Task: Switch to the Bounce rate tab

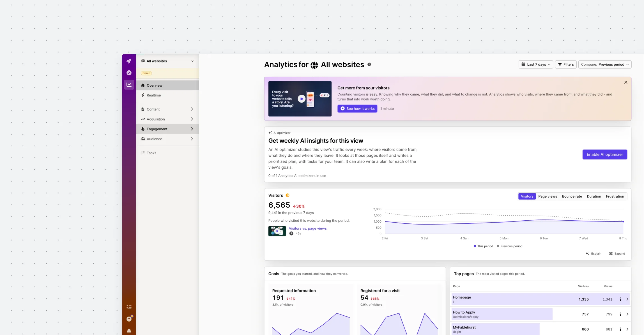Action: [x=572, y=196]
